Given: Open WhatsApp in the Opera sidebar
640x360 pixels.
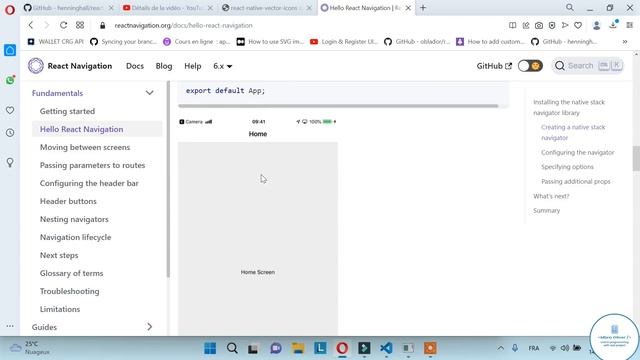Looking at the screenshot, I should [x=10, y=80].
